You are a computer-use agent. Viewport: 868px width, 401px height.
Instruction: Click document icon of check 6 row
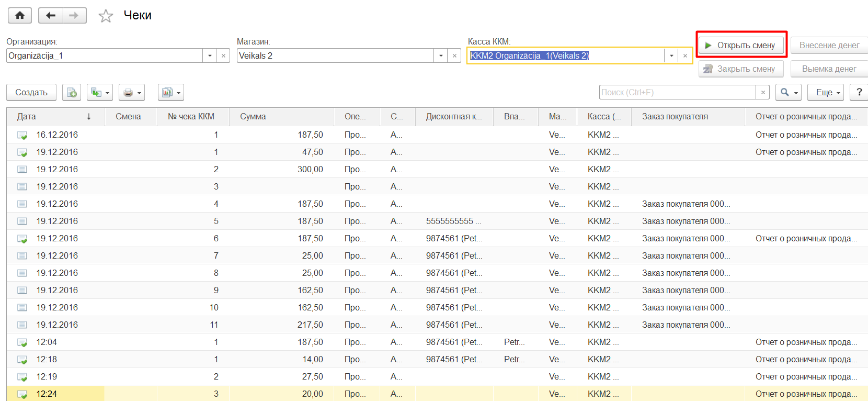click(x=22, y=239)
